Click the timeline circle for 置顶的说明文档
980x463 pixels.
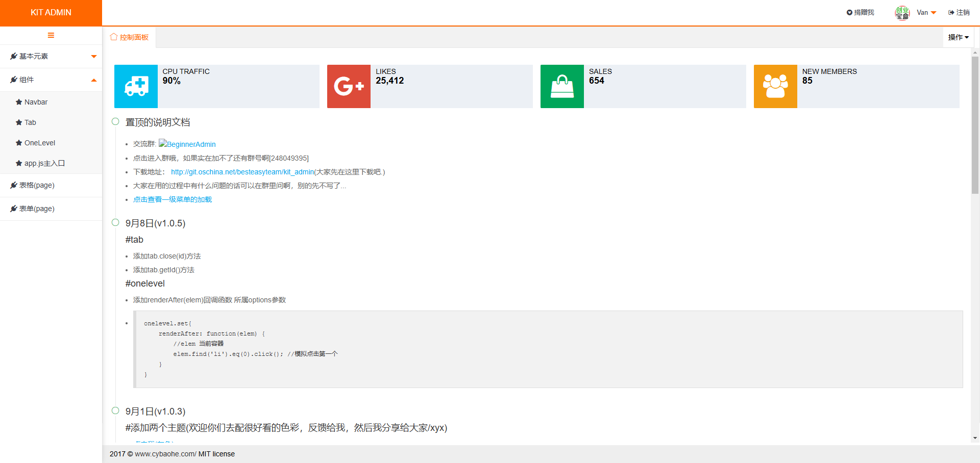115,121
